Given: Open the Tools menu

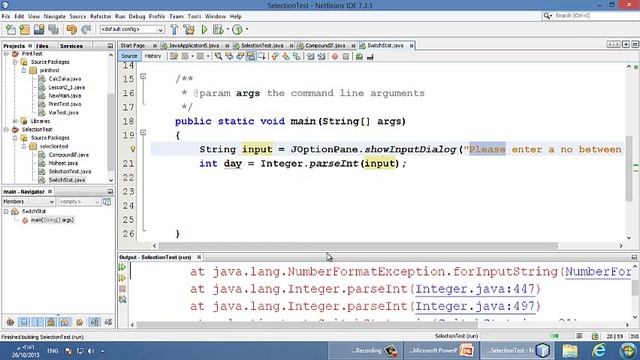Looking at the screenshot, I should (x=194, y=16).
